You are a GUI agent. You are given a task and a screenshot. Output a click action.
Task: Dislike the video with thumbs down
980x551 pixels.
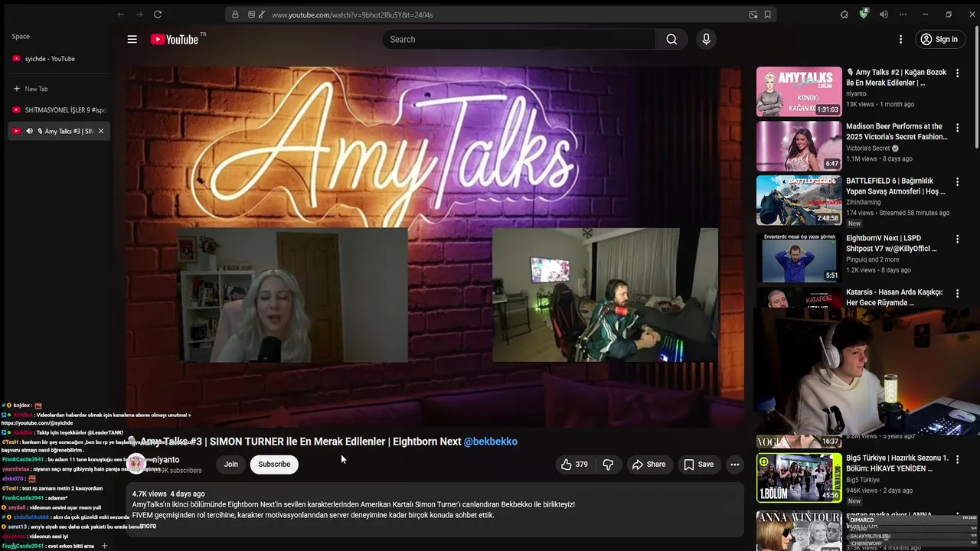pos(608,465)
